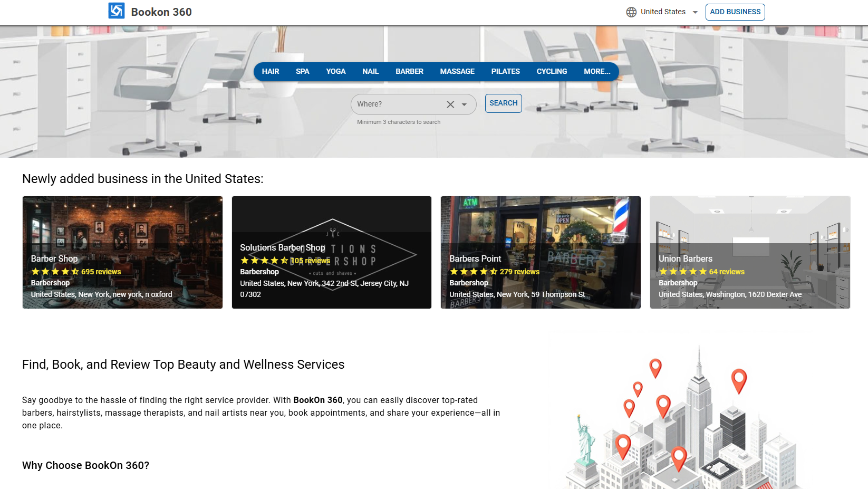
Task: Click the Bookon 360 logo icon
Action: click(116, 11)
